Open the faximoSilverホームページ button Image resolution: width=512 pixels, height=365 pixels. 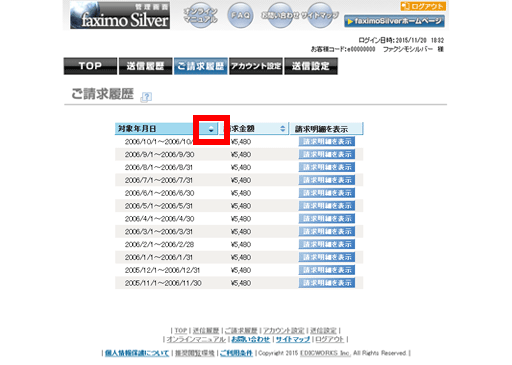394,21
